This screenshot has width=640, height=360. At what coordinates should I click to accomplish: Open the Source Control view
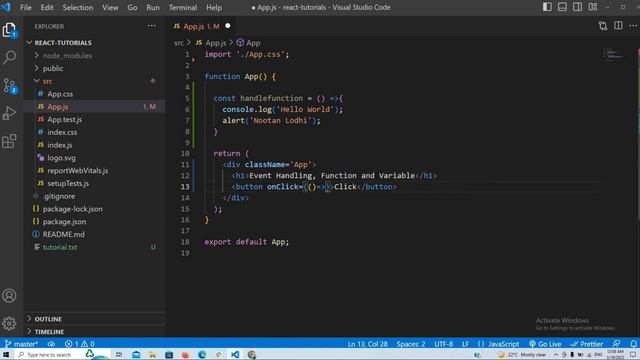(x=9, y=85)
